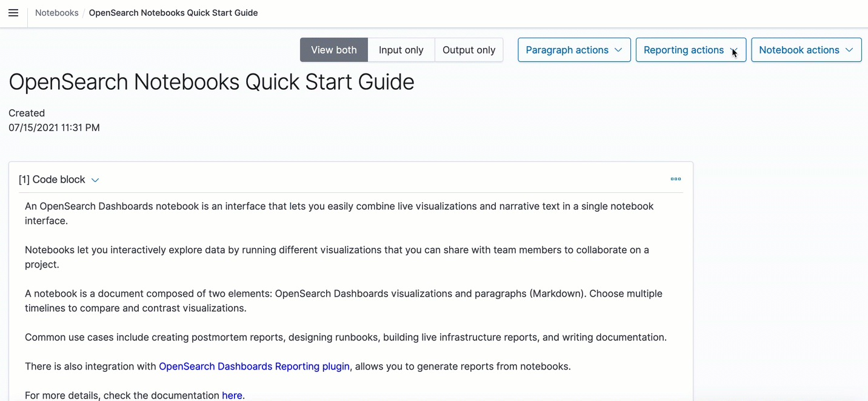868x401 pixels.
Task: Open paragraph options via the three-dots icon
Action: pos(675,179)
